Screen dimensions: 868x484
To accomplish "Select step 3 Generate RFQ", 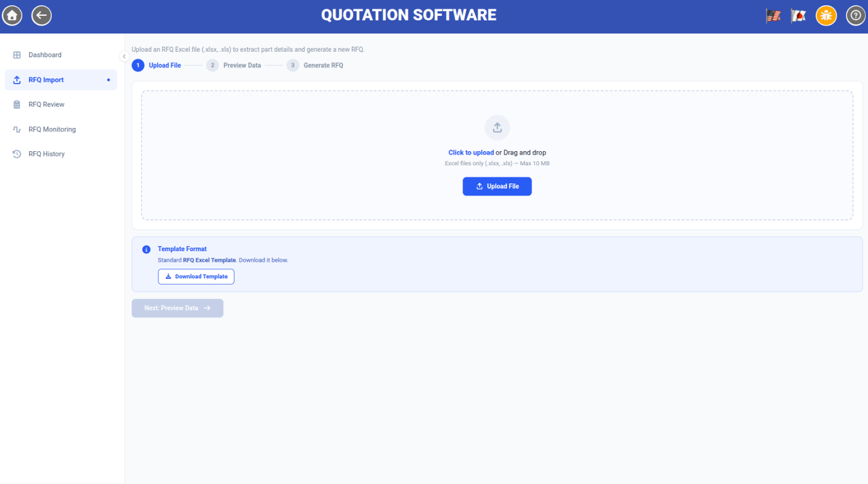I will tap(315, 65).
